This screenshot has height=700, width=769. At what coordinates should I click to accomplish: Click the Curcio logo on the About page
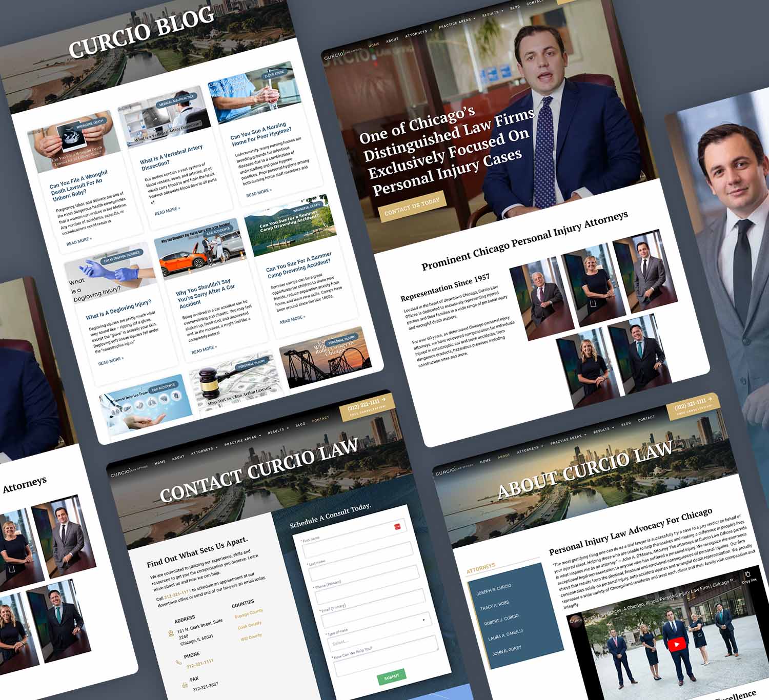(454, 469)
